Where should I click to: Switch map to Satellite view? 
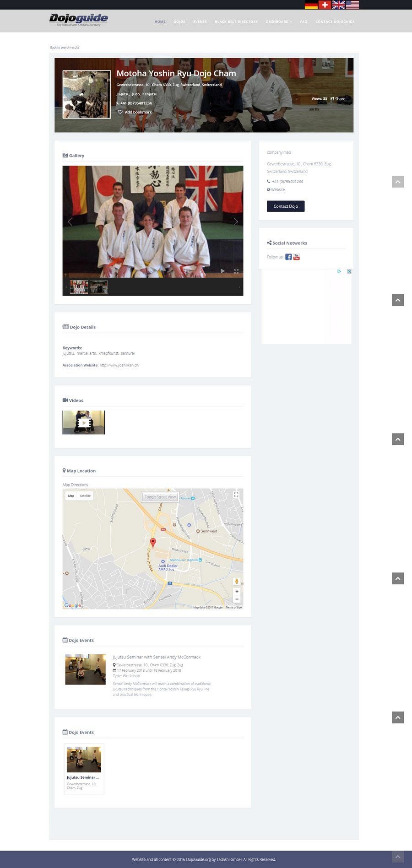[85, 496]
